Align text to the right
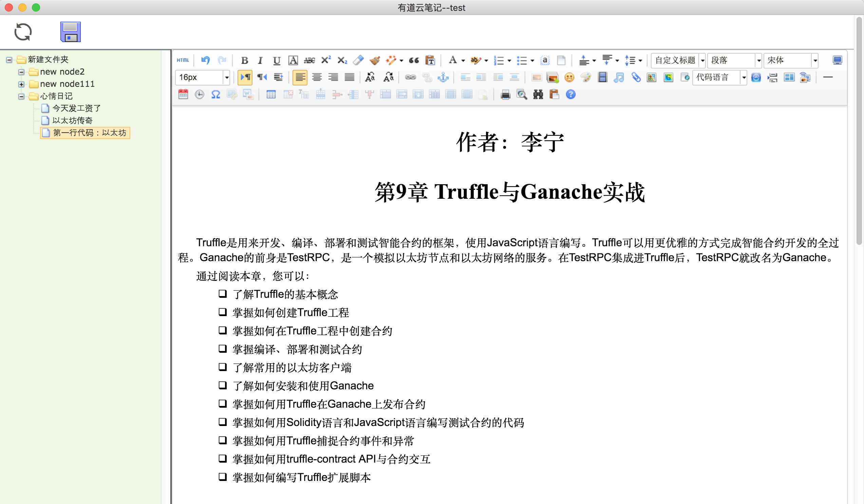 point(333,77)
